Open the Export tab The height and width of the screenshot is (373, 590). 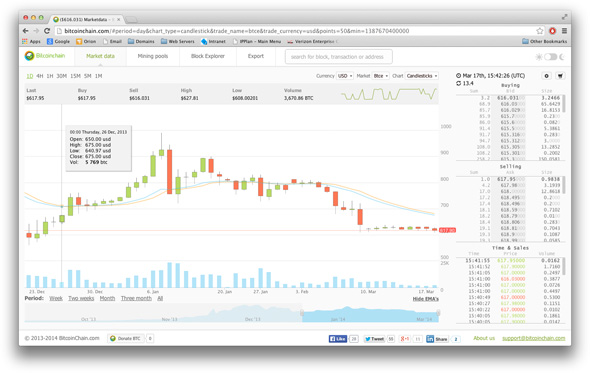tap(255, 56)
